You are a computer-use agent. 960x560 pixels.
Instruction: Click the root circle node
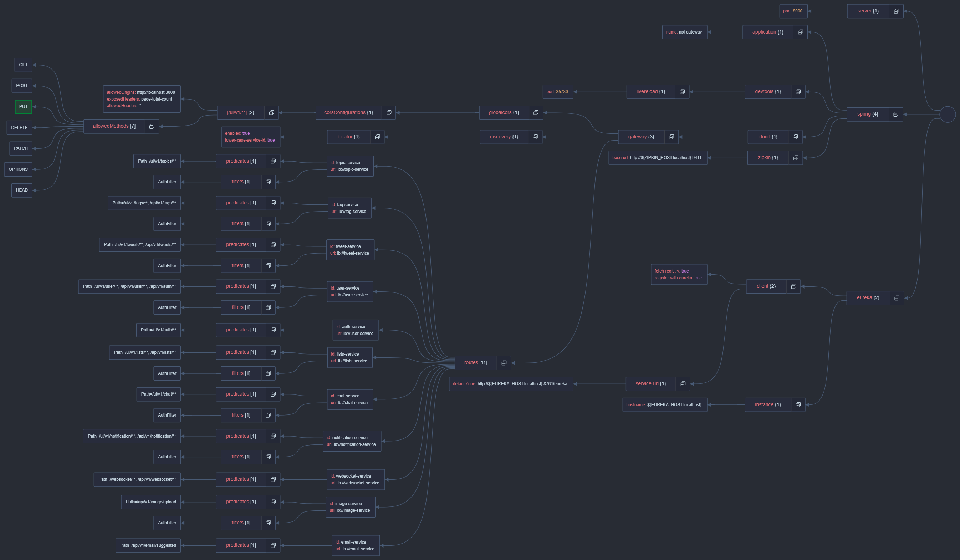(x=948, y=114)
